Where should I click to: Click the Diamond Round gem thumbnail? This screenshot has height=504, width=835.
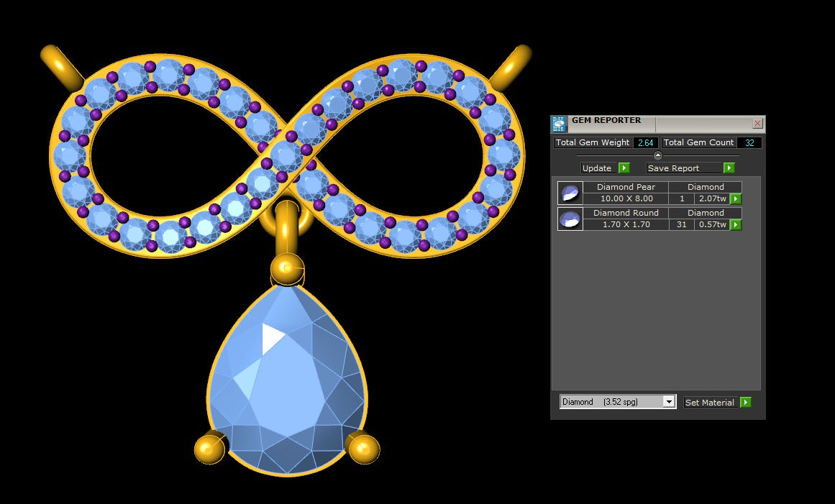click(570, 219)
